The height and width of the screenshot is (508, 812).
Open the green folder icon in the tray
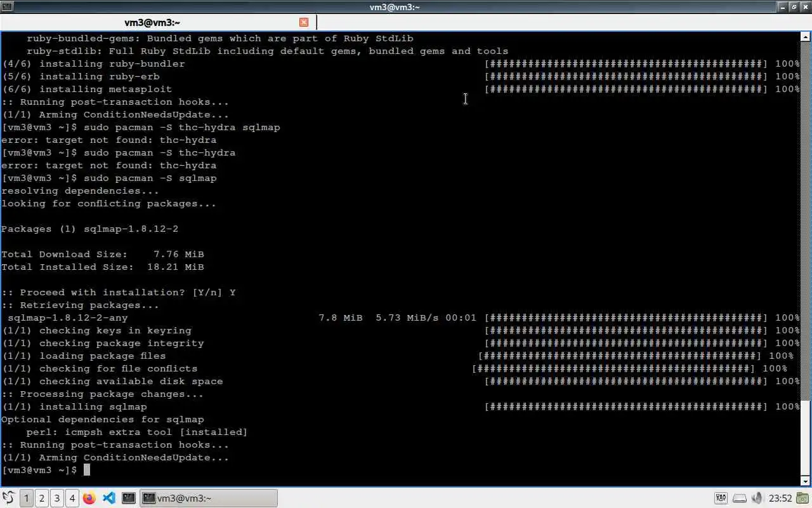click(802, 498)
